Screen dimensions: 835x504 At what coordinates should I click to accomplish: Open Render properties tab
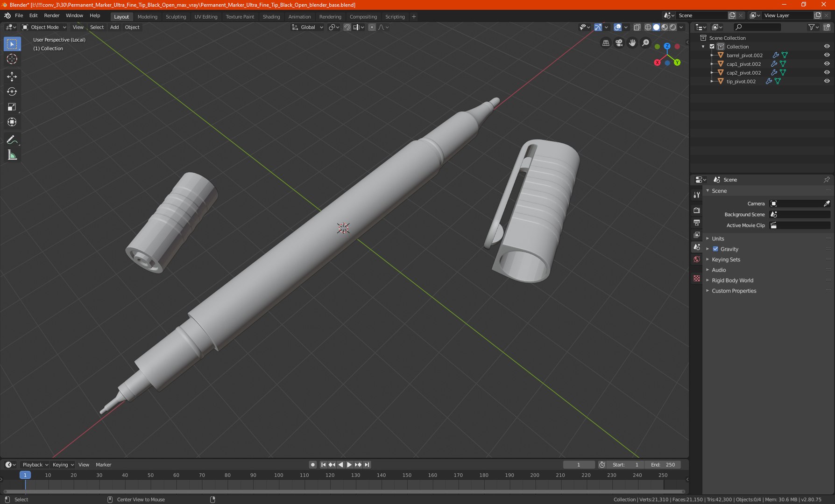click(x=697, y=210)
